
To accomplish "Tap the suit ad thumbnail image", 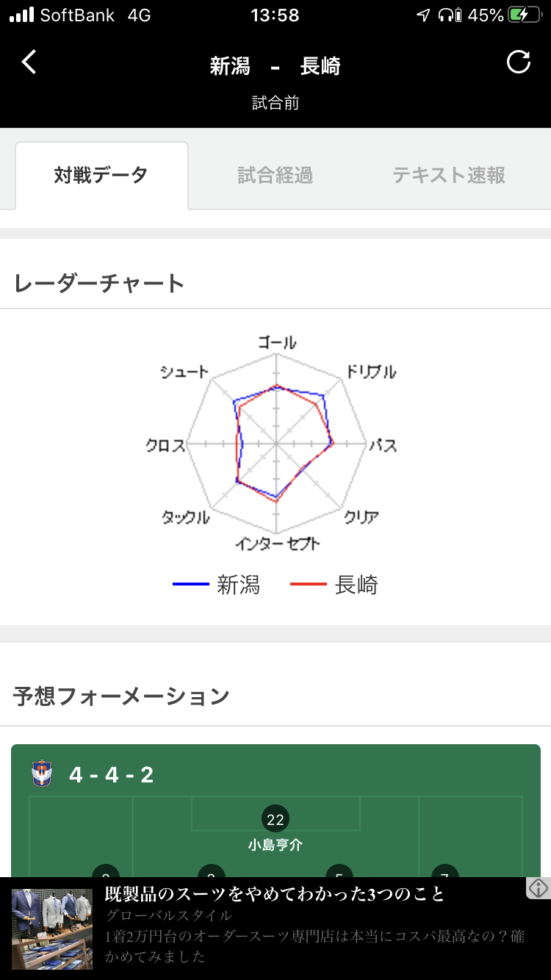I will click(x=52, y=929).
